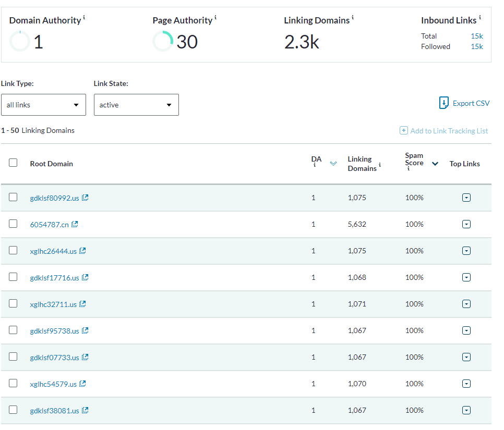This screenshot has width=504, height=430.
Task: Click plus icon for Link Tracking List
Action: click(404, 130)
